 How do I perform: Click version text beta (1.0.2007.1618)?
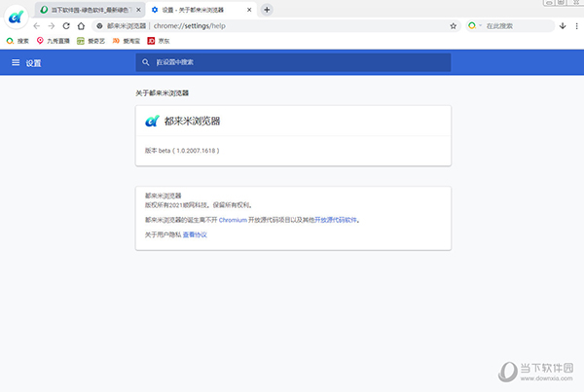[182, 151]
